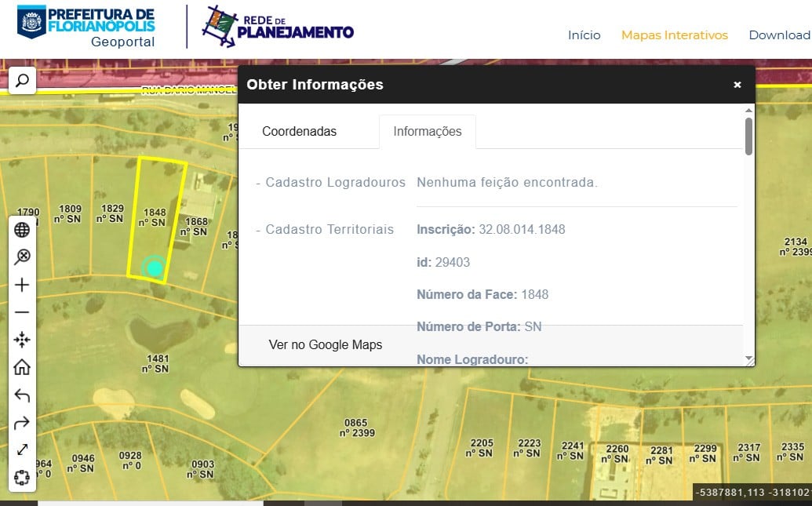Viewport: 812px width, 506px height.
Task: Go forward to the next map view
Action: point(22,423)
